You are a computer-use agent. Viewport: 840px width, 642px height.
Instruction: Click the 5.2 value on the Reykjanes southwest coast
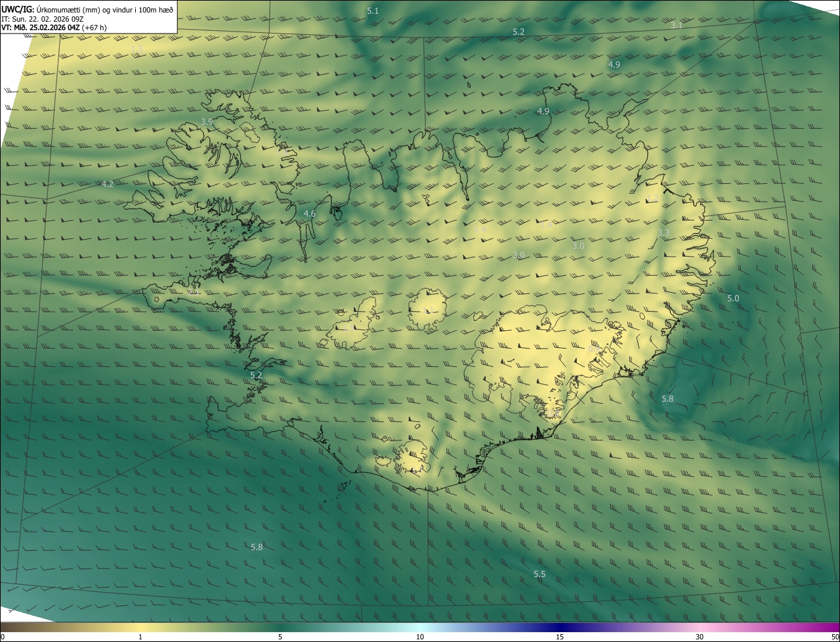pyautogui.click(x=256, y=375)
